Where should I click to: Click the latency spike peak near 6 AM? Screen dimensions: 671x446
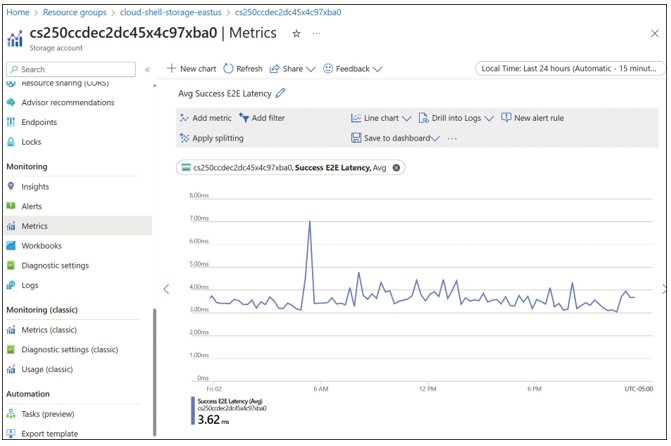pos(310,221)
